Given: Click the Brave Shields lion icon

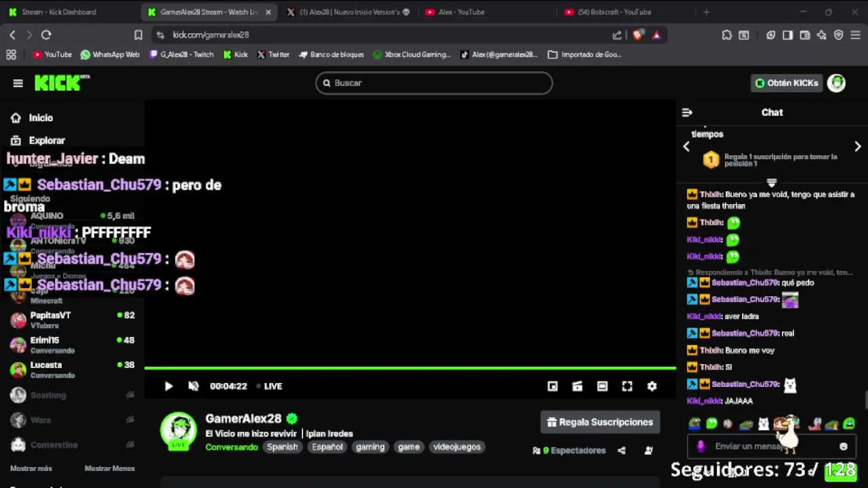Looking at the screenshot, I should [638, 35].
